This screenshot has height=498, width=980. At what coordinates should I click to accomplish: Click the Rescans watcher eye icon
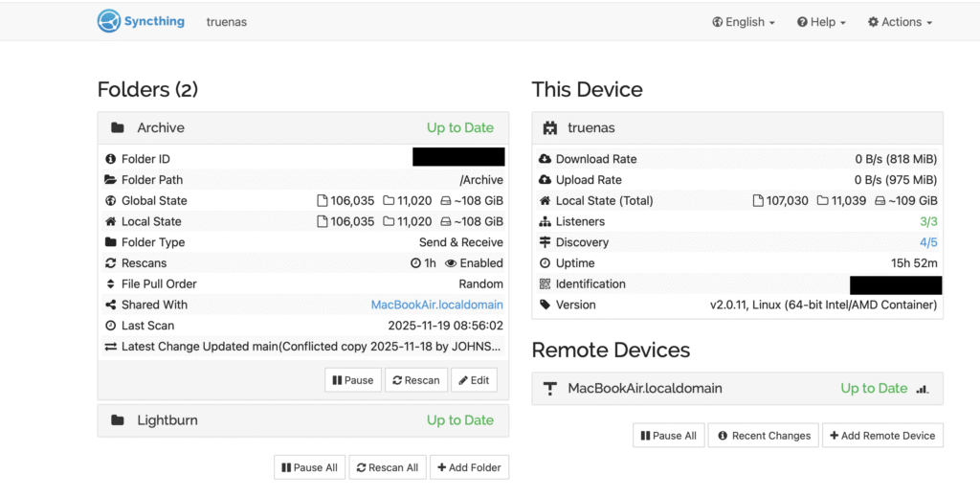(x=450, y=263)
